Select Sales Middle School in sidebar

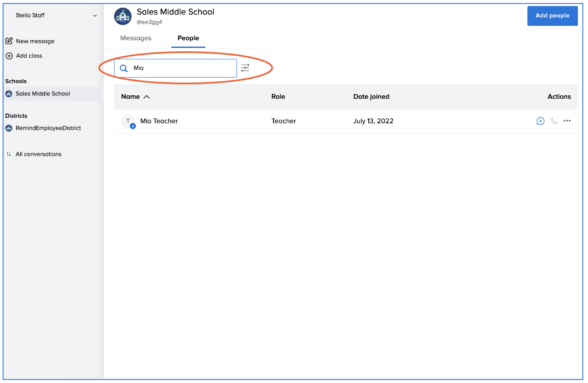(x=43, y=94)
